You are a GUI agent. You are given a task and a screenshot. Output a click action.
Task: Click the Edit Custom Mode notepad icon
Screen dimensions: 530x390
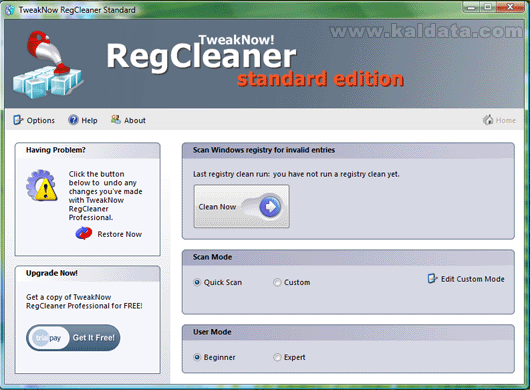click(432, 278)
